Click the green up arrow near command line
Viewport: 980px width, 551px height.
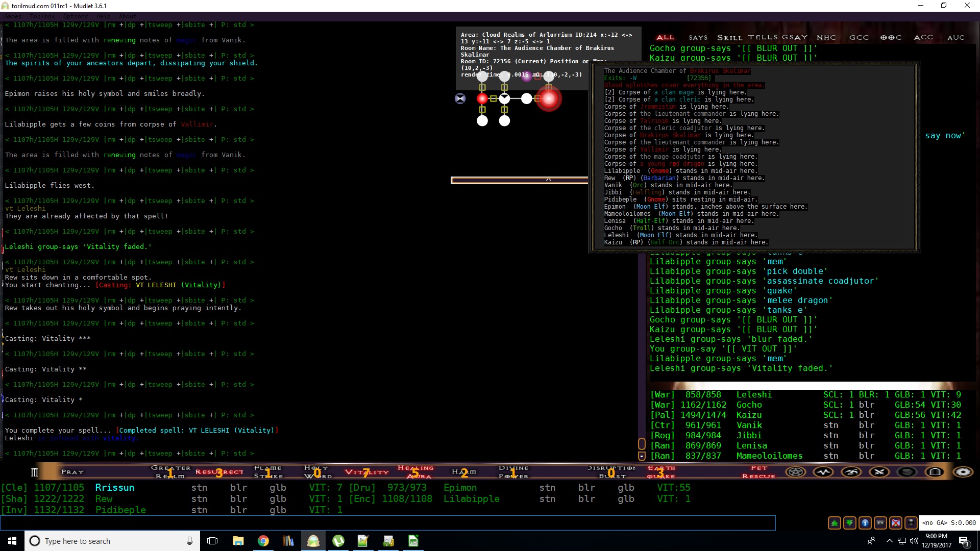(835, 523)
